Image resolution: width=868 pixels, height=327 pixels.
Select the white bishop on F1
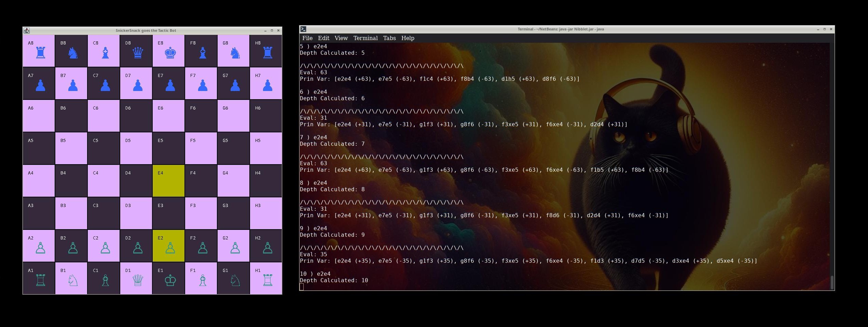click(203, 280)
